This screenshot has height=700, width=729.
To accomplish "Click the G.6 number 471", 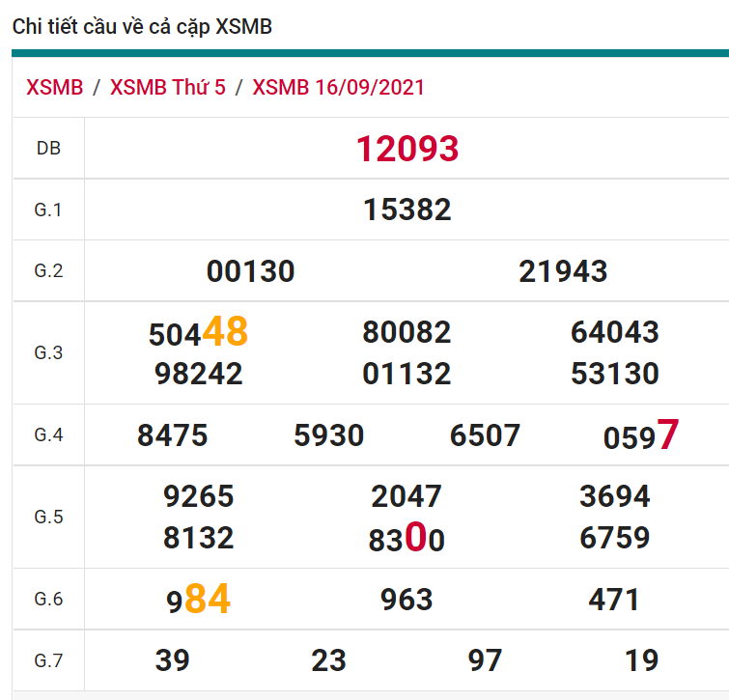I will [x=614, y=600].
